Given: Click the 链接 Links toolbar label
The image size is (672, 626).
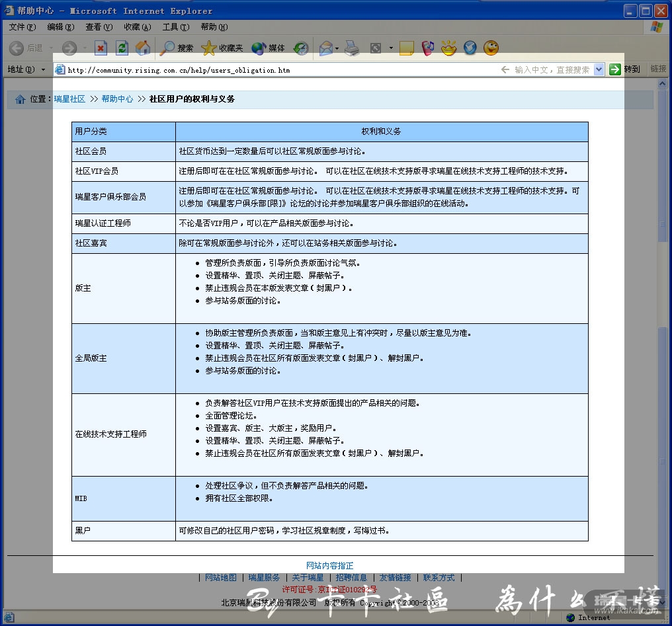Looking at the screenshot, I should 658,69.
